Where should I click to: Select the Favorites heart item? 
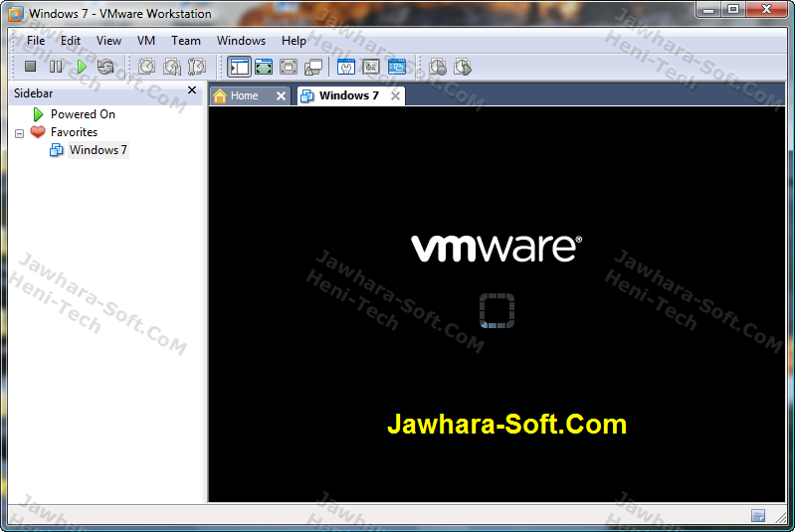pos(74,131)
